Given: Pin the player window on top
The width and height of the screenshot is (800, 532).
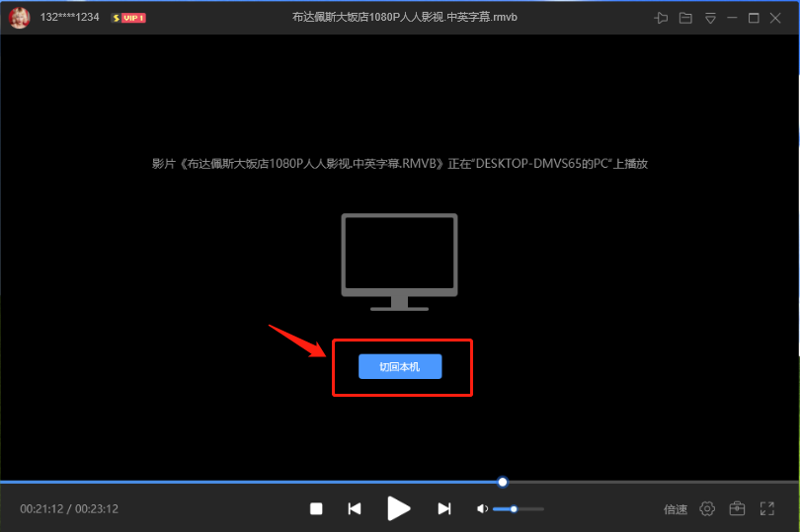Looking at the screenshot, I should coord(661,18).
